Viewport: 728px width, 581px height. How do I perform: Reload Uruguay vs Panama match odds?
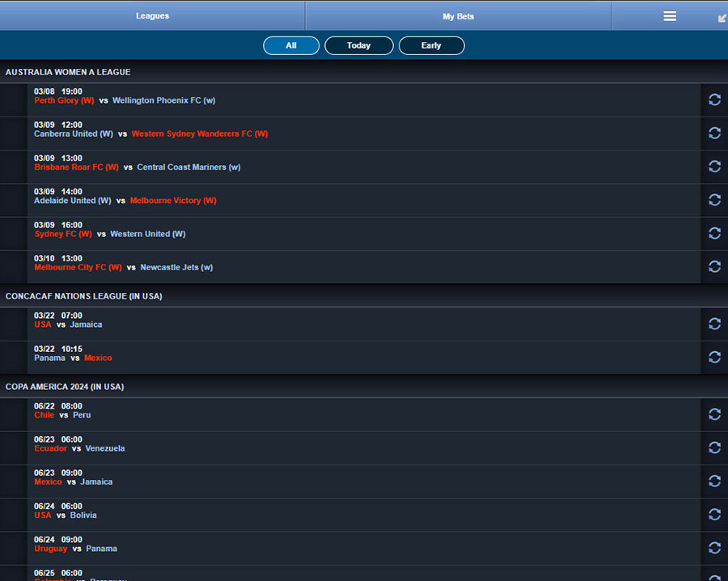point(714,548)
